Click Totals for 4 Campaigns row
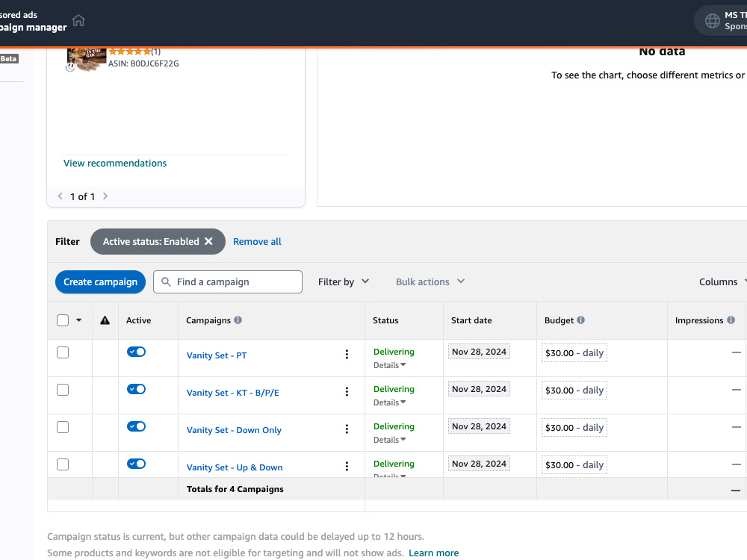 coord(397,489)
